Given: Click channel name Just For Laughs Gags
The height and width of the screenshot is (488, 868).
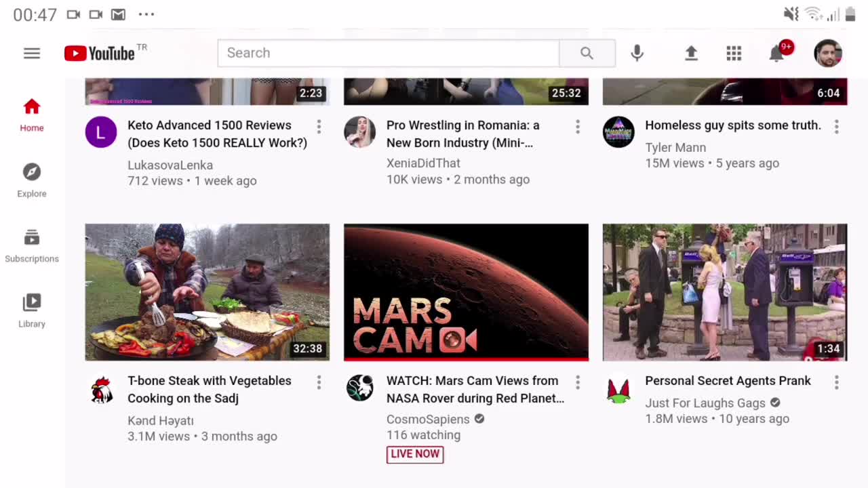Looking at the screenshot, I should point(705,403).
